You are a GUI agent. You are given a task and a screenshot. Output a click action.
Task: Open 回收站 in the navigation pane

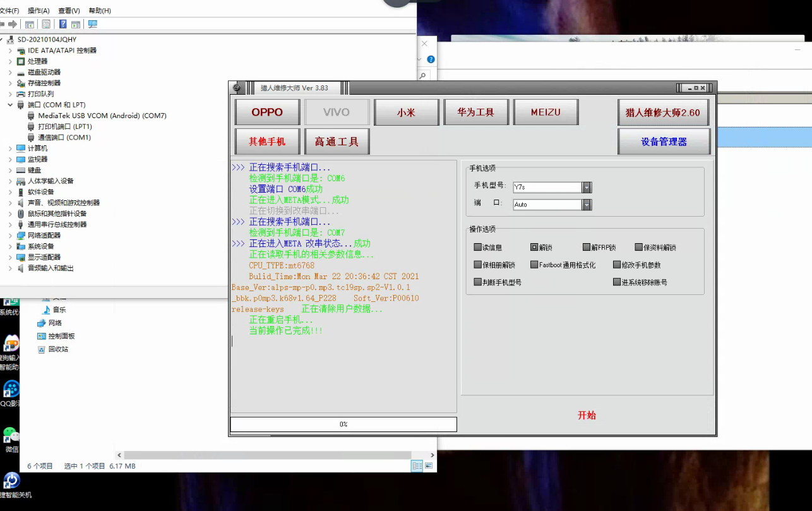(x=58, y=349)
